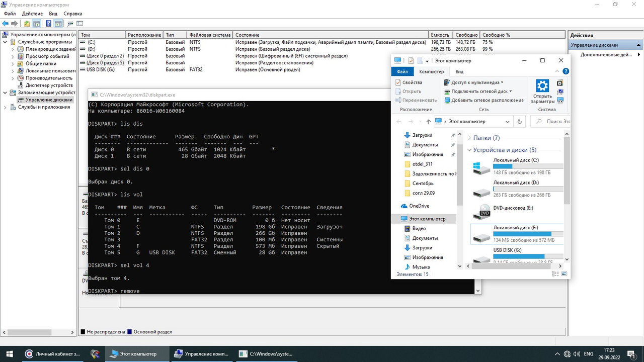
Task: Click volume speaker icon in system tray
Action: [578, 354]
